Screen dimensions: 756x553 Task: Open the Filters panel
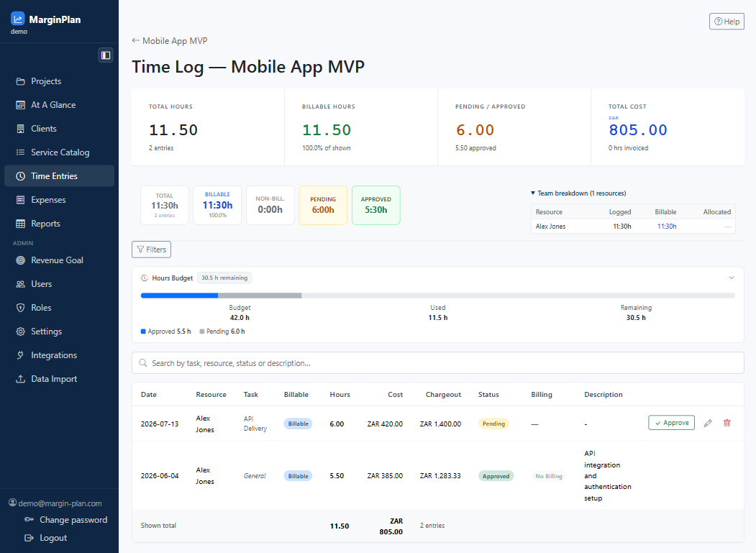(x=151, y=250)
